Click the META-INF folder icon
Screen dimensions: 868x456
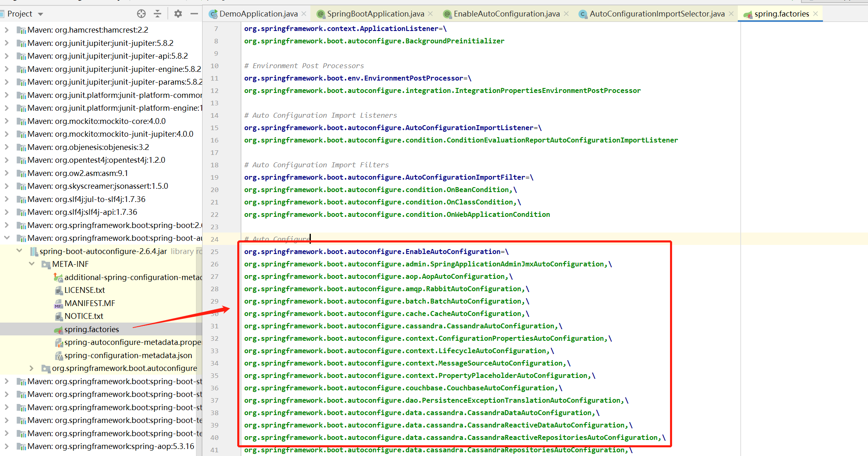point(46,264)
